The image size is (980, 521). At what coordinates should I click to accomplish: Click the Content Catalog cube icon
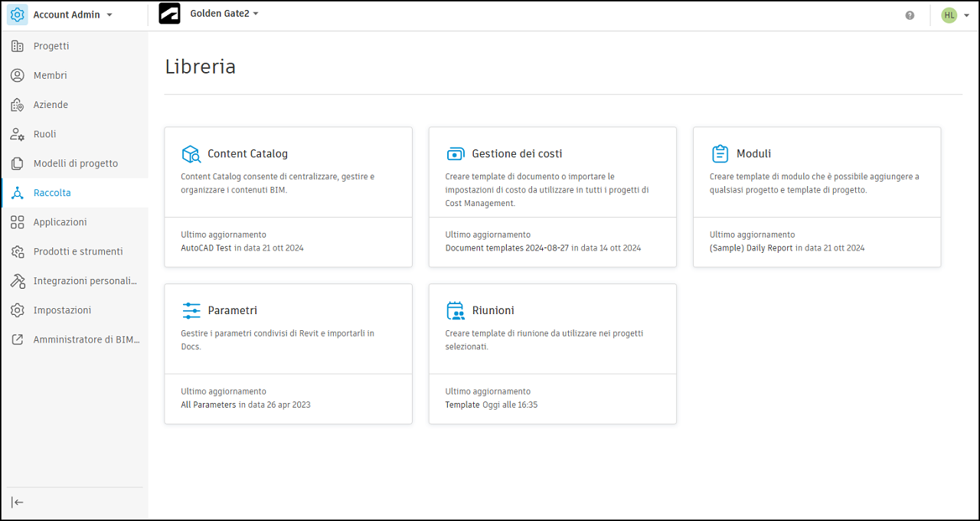point(191,154)
